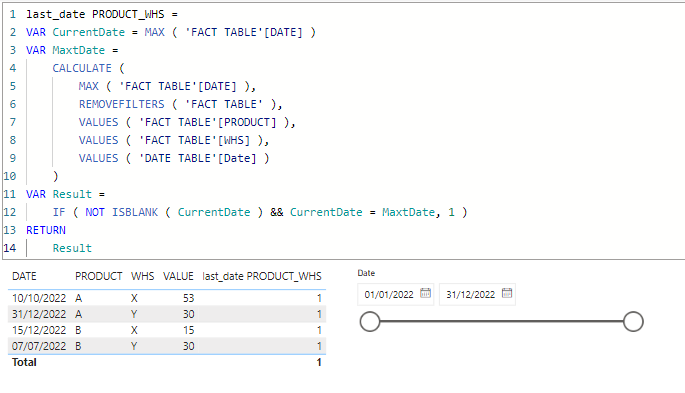Click the Date slicer title label
This screenshot has height=393, width=685.
pos(366,273)
